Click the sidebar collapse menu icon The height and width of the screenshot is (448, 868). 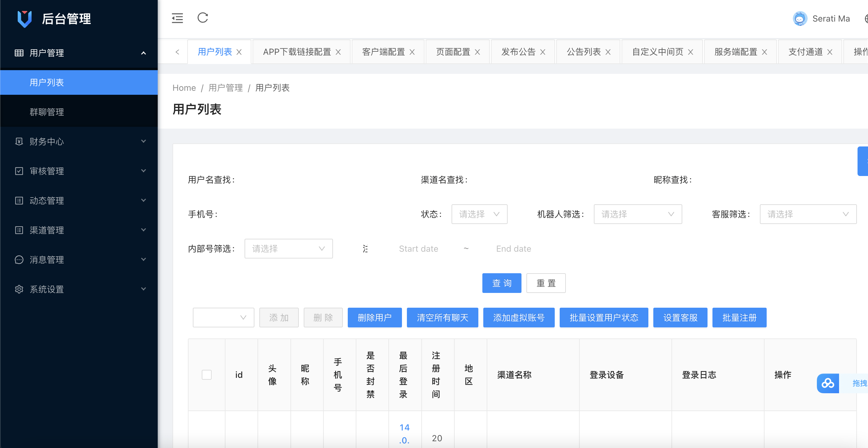[177, 18]
